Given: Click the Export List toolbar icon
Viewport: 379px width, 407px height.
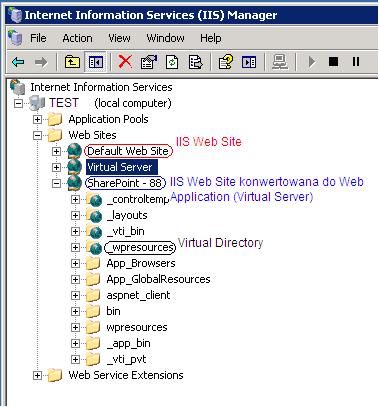Looking at the screenshot, I should [195, 62].
